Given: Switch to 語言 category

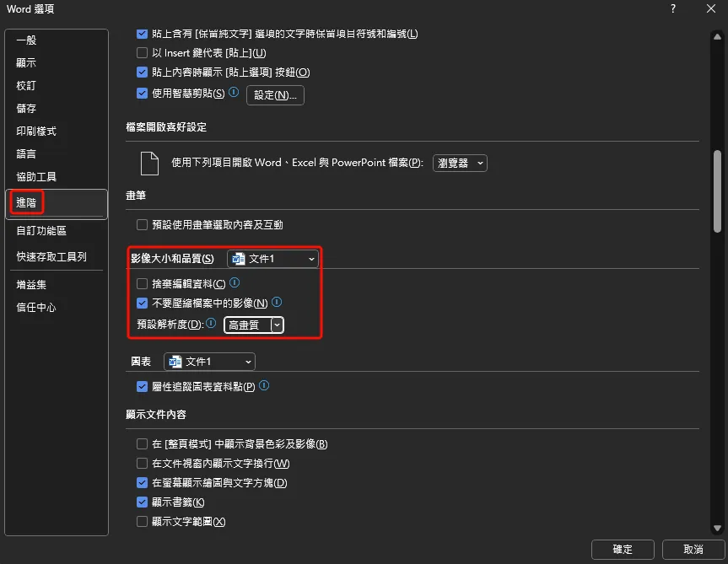Looking at the screenshot, I should coord(57,154).
